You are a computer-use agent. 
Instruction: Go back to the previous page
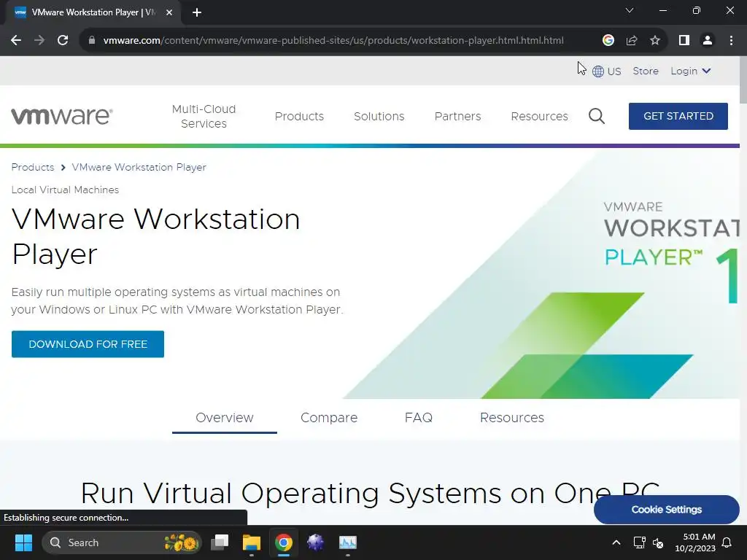(16, 41)
